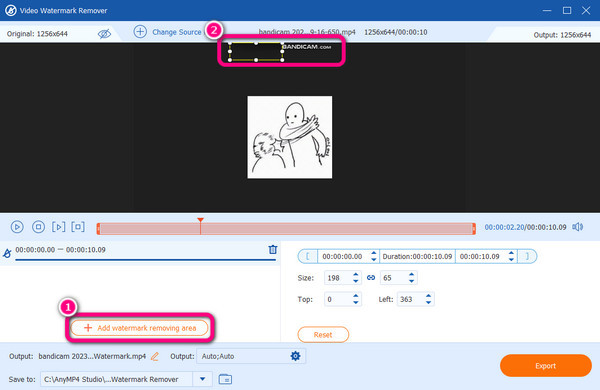This screenshot has height=390, width=600.
Task: Click the Change Source plus icon
Action: (x=140, y=31)
